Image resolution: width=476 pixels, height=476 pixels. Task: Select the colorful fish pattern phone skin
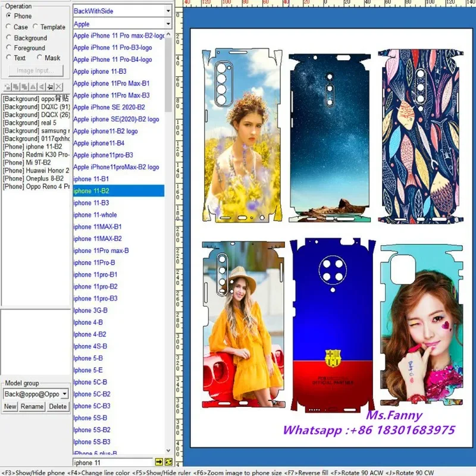[x=421, y=136]
